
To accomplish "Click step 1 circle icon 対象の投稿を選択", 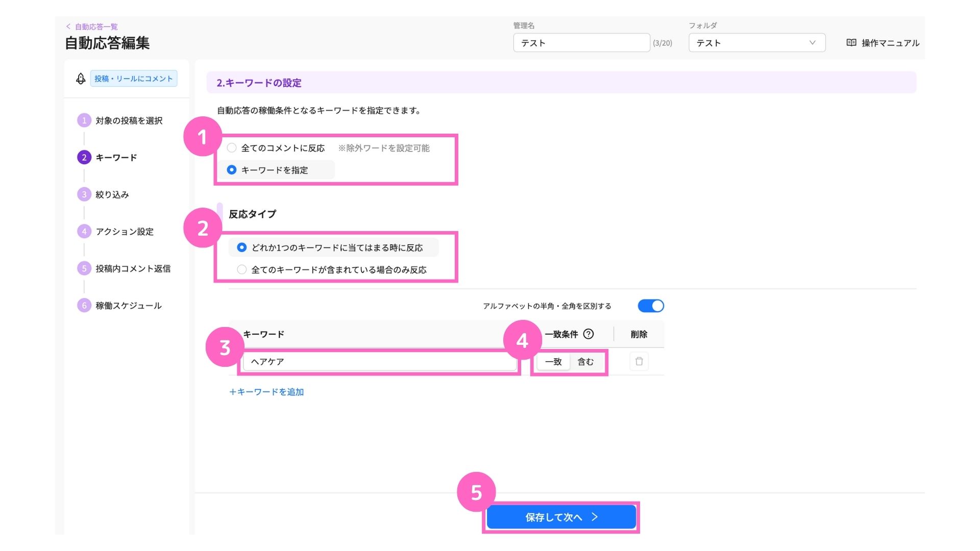I will pyautogui.click(x=84, y=120).
